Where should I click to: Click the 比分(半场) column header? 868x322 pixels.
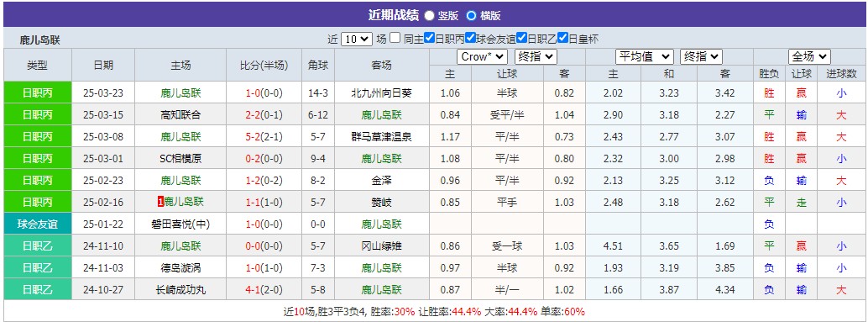(264, 65)
